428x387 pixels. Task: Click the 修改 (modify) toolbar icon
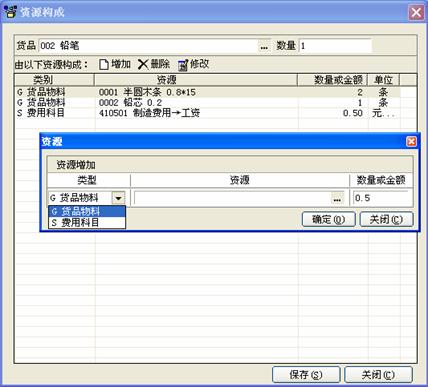(183, 64)
